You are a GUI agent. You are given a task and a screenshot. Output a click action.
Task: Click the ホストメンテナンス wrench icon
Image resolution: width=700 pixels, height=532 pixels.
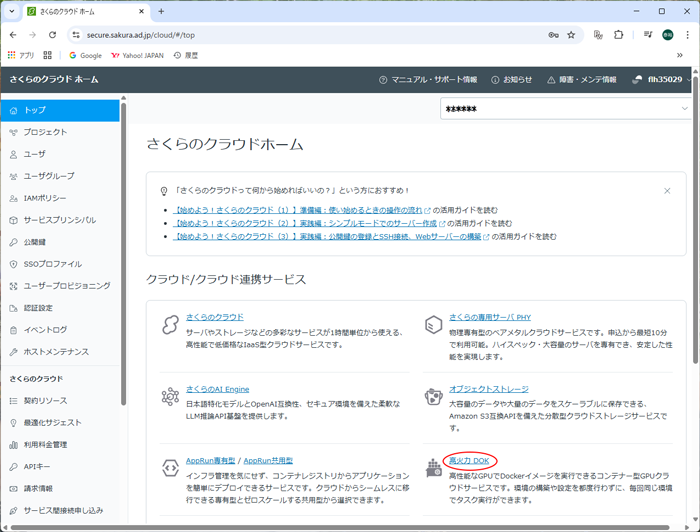13,352
